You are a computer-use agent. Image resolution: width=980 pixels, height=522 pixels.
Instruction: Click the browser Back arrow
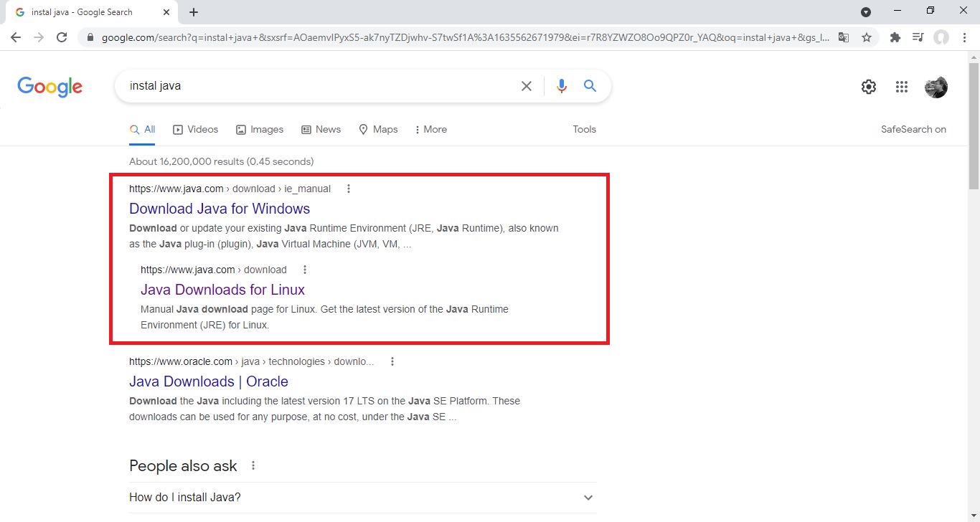point(16,37)
